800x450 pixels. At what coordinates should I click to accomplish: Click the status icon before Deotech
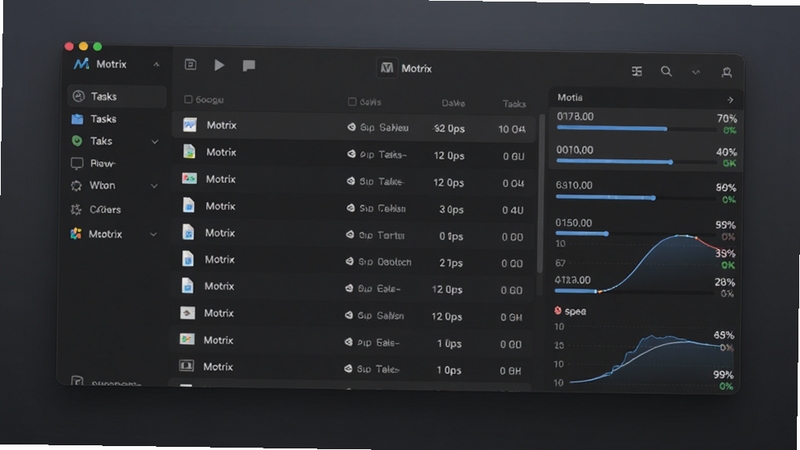pyautogui.click(x=349, y=261)
